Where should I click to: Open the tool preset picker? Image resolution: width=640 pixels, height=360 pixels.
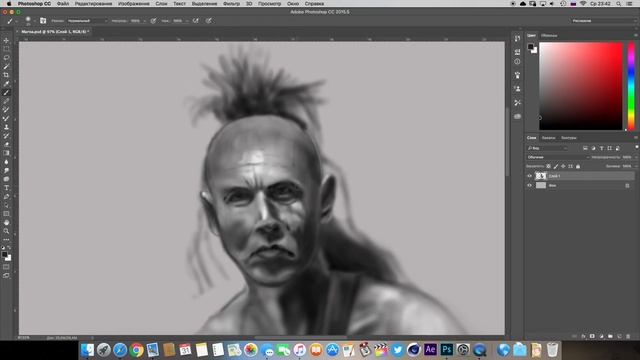click(11, 20)
